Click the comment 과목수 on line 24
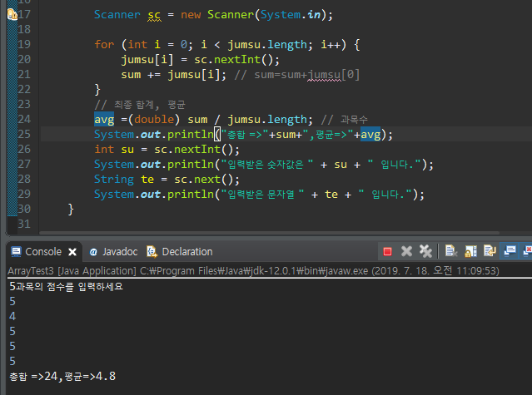This screenshot has width=532, height=395. [354, 120]
